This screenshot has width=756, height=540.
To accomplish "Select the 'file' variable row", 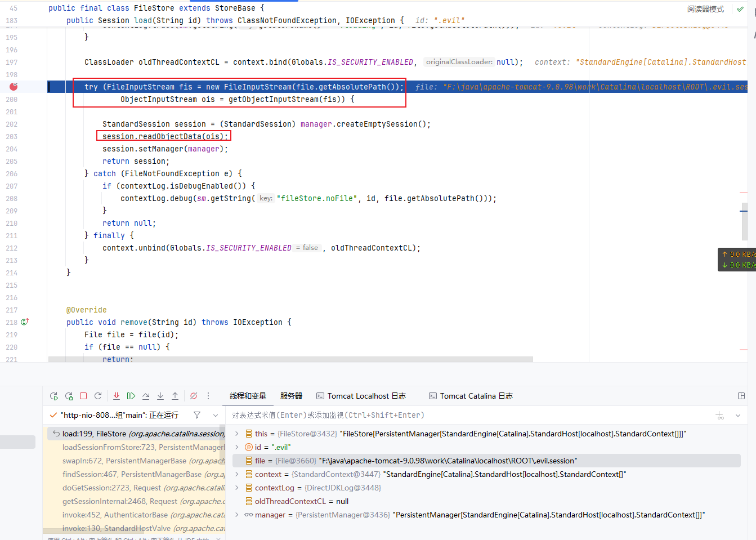I will coord(486,461).
